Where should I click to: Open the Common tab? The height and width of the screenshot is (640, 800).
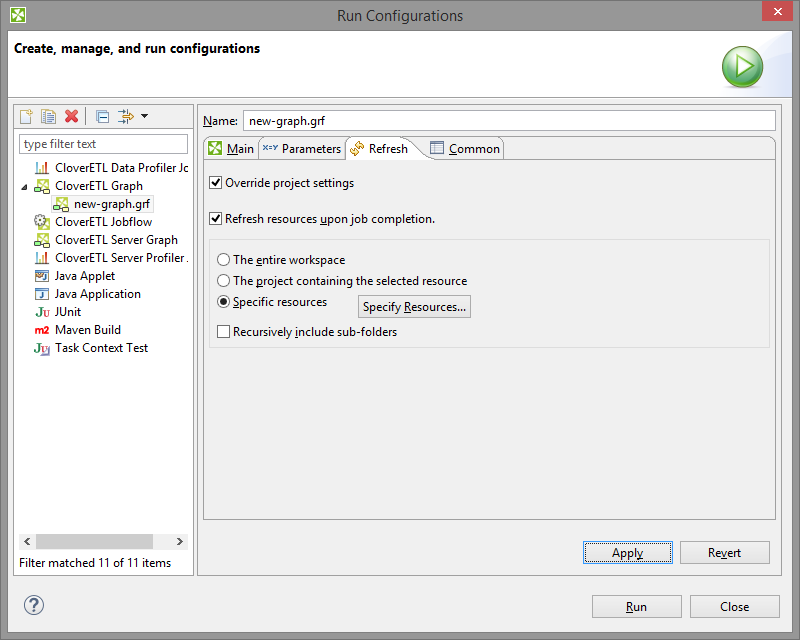465,149
